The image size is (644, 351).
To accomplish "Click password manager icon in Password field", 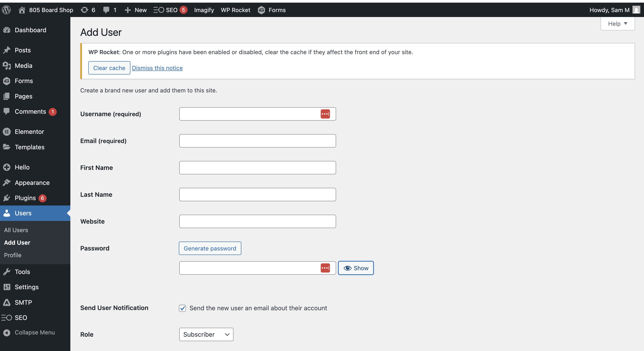I will [325, 268].
